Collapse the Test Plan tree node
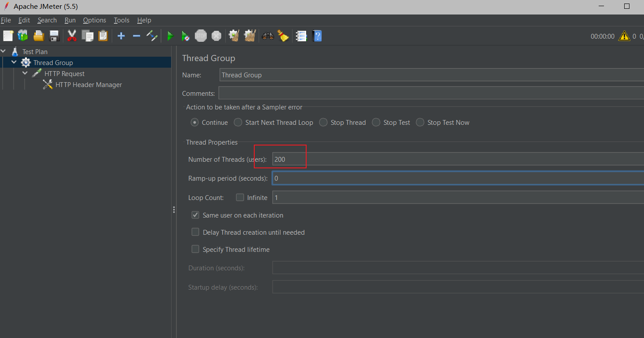 tap(4, 51)
